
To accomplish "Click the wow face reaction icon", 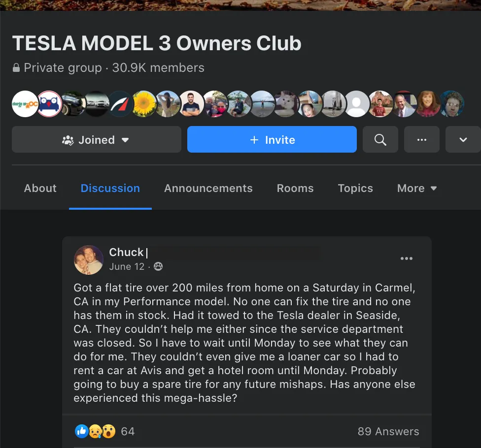I will (x=108, y=431).
